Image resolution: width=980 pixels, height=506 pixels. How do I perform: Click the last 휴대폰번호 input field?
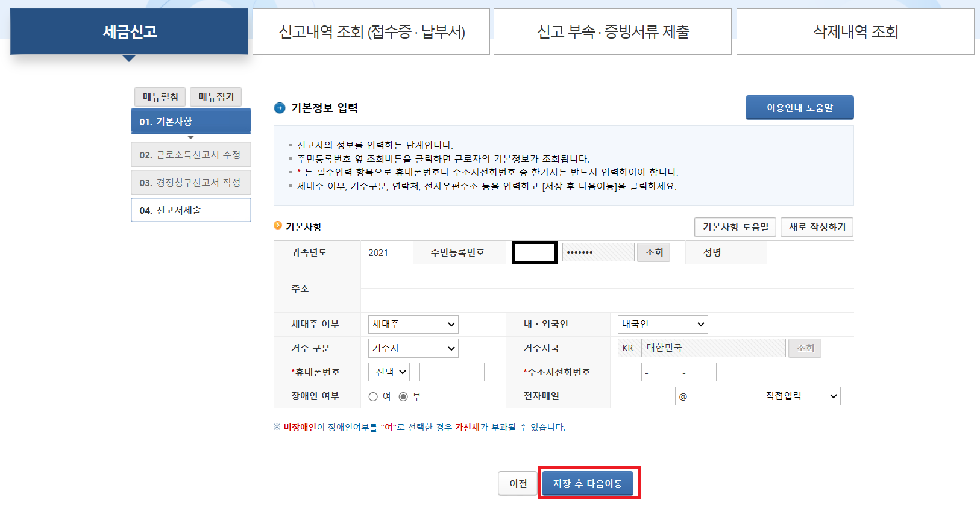471,372
